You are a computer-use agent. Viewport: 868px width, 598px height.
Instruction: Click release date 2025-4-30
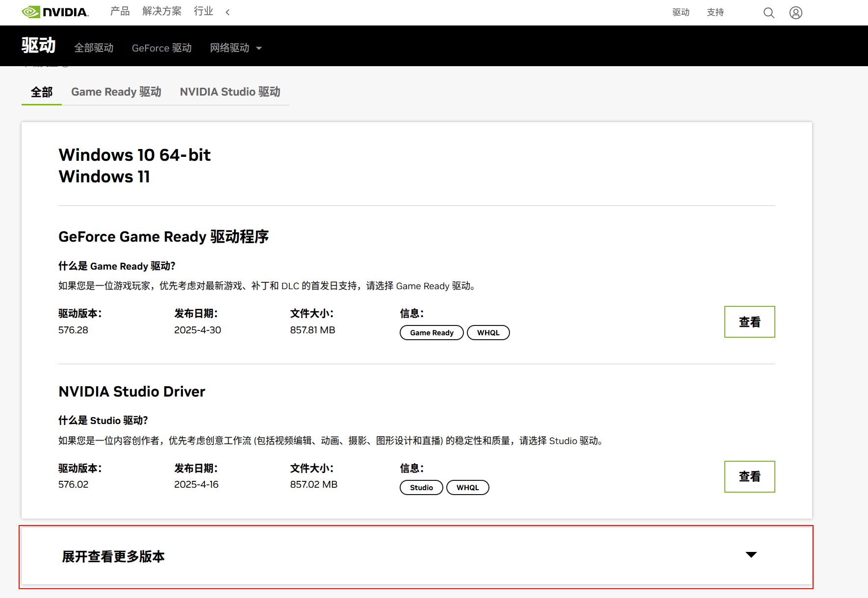coord(198,330)
